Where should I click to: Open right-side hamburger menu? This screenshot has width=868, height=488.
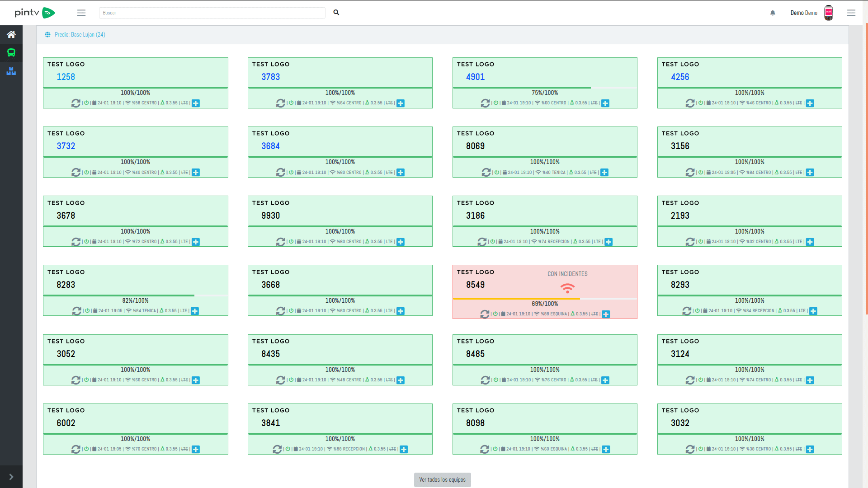(x=851, y=13)
